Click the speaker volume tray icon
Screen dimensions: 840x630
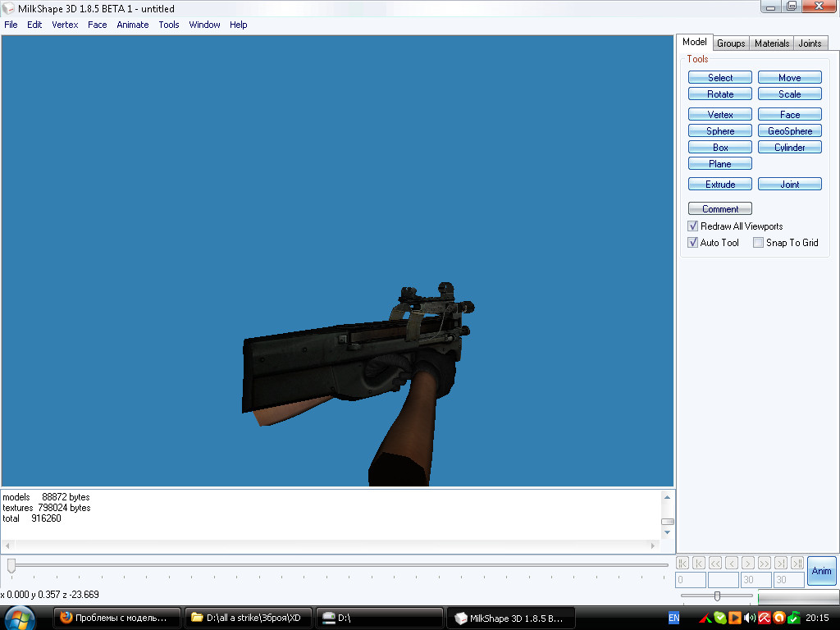[x=749, y=618]
